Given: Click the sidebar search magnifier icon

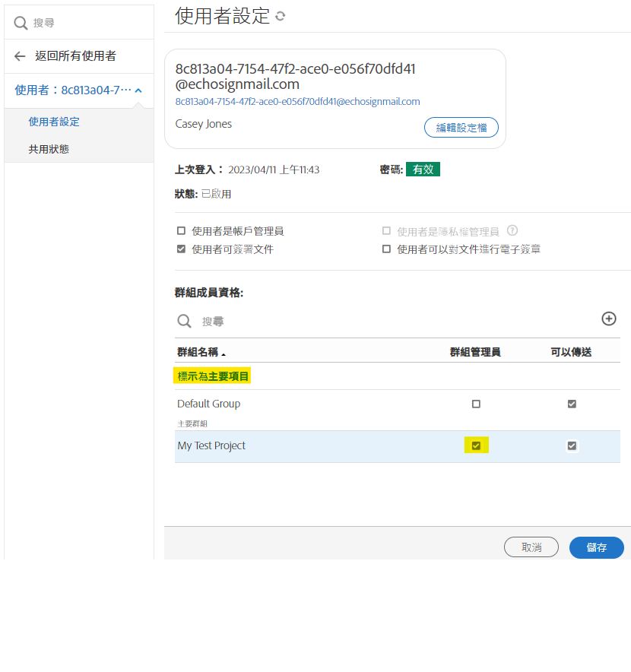Looking at the screenshot, I should pos(21,23).
